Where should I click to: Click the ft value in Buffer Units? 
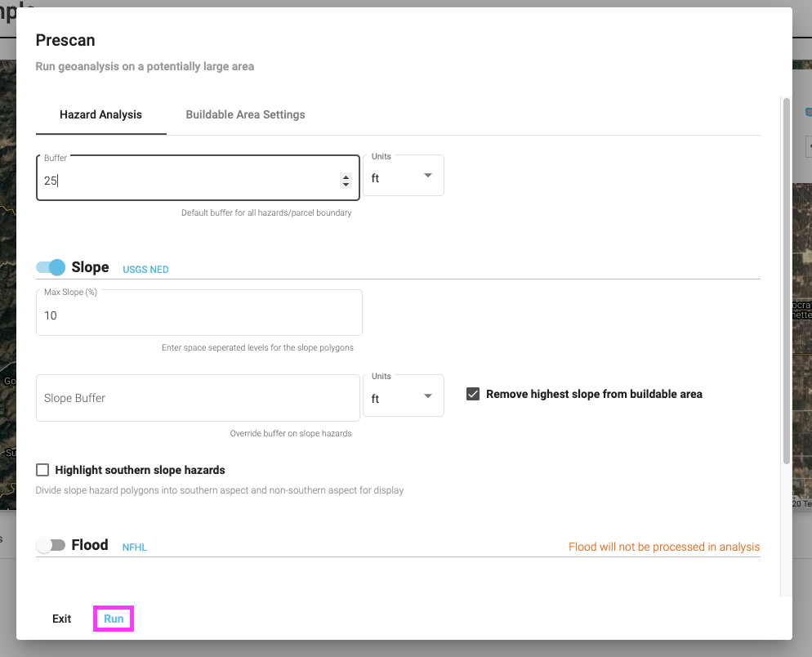click(376, 178)
